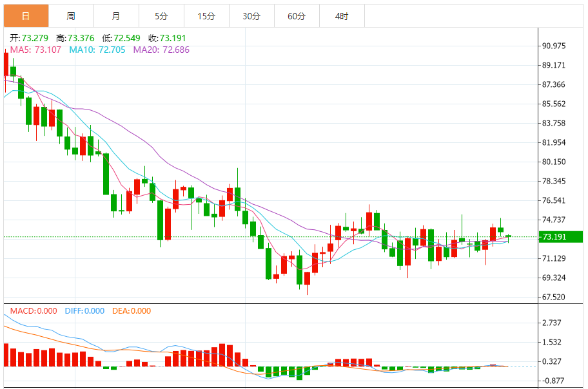Image resolution: width=588 pixels, height=389 pixels.
Task: Click the opening price 开:73.279
Action: click(x=29, y=38)
